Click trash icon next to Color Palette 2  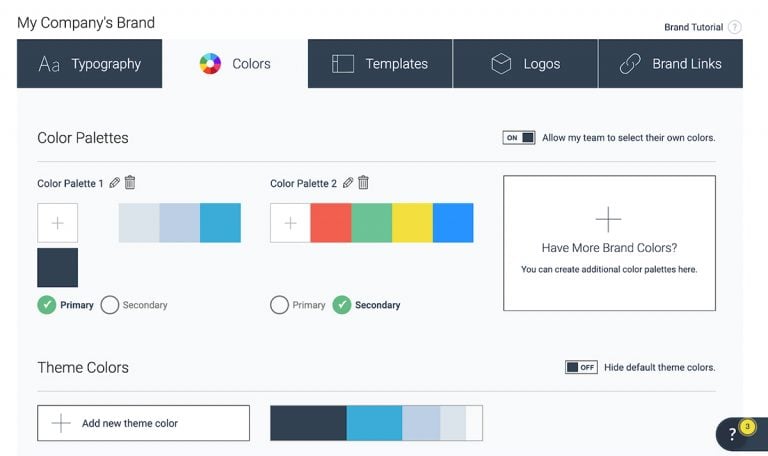363,182
